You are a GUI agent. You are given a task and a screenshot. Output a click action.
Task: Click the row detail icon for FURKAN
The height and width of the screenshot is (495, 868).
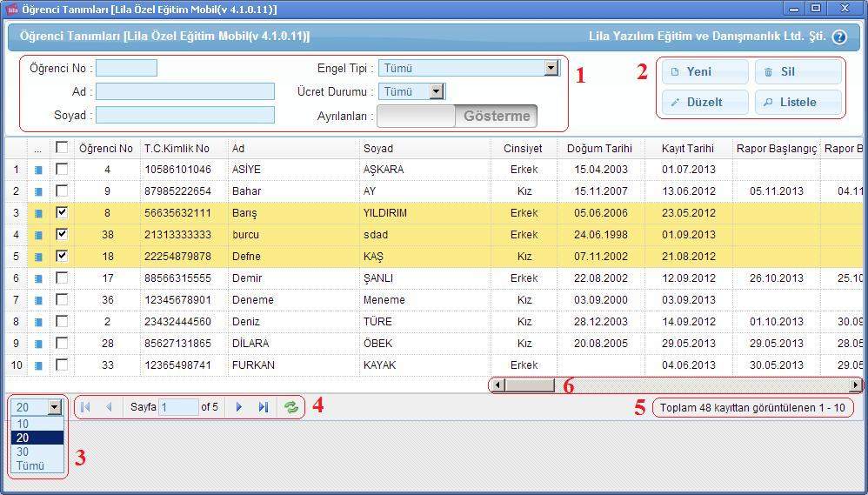click(x=38, y=366)
